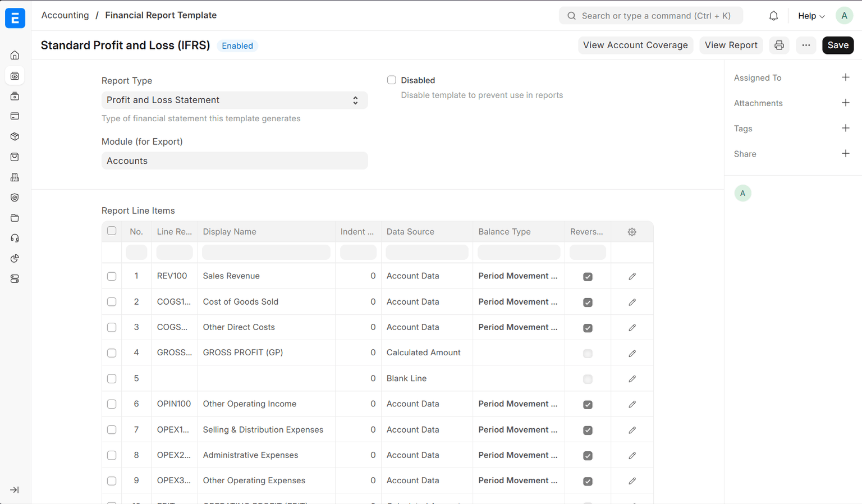Click edit pencil for GROSS PROFIT row
The width and height of the screenshot is (862, 504).
pos(632,353)
